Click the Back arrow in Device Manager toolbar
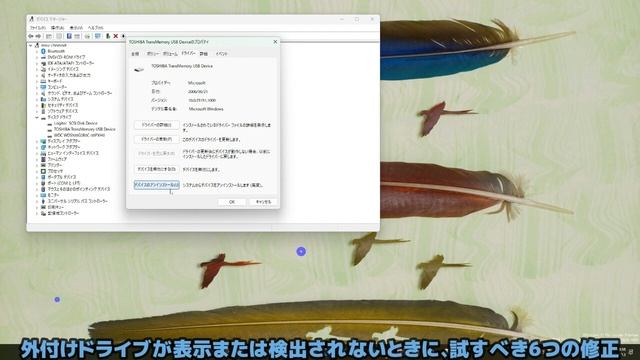 tap(31, 36)
